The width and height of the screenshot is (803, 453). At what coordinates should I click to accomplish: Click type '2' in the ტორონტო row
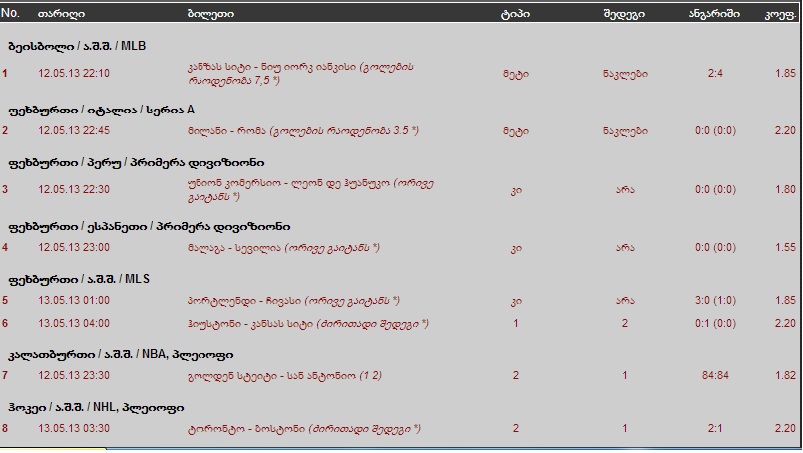(x=516, y=428)
